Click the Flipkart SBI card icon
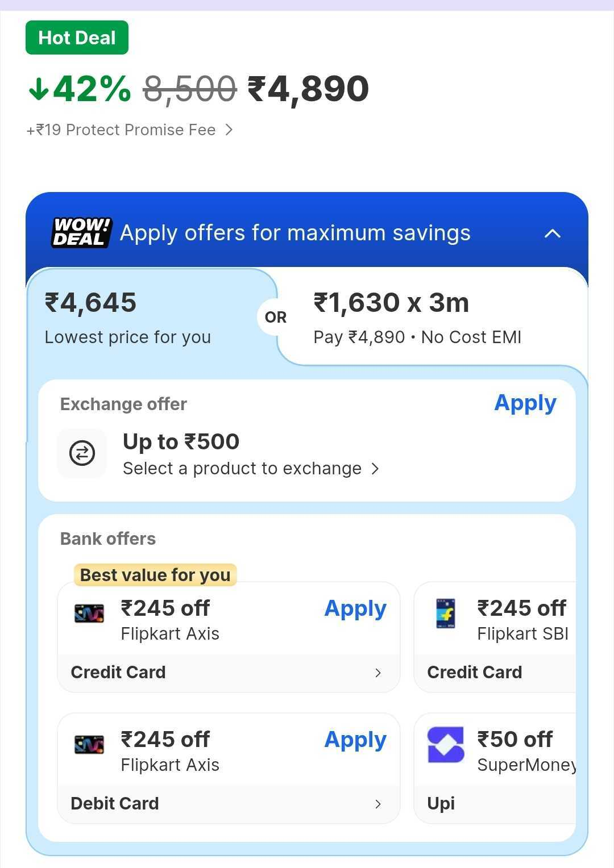 tap(445, 614)
